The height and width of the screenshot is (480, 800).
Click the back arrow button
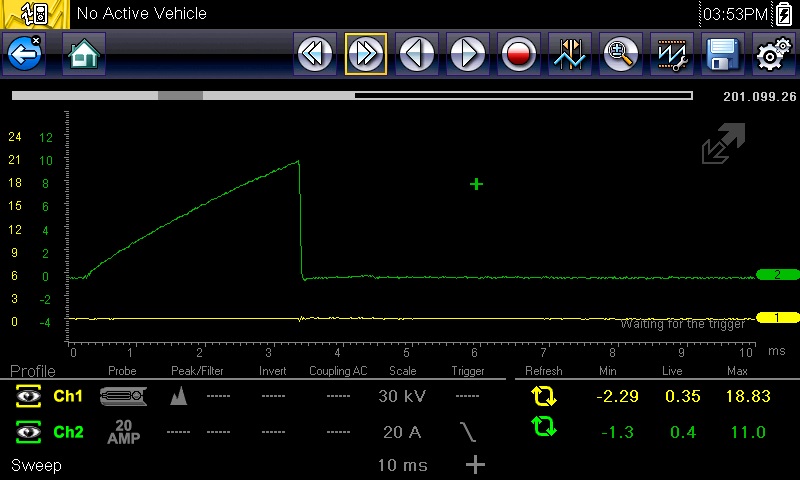[24, 54]
